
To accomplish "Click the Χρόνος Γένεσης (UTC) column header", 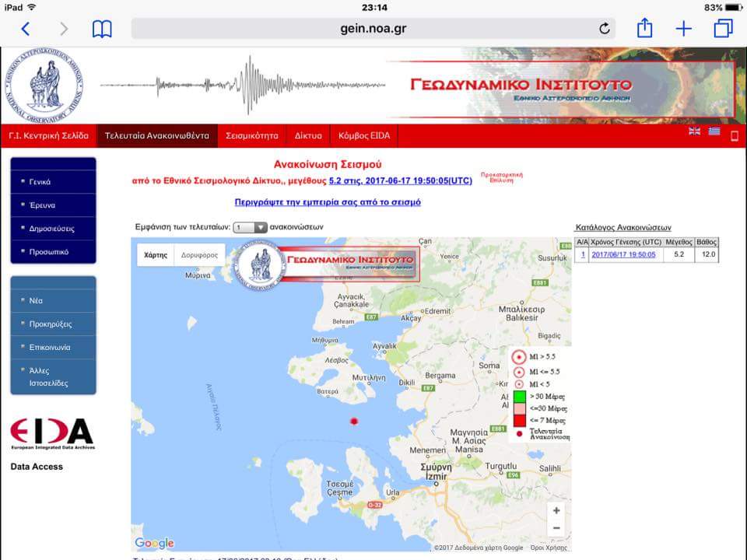I will [x=626, y=243].
